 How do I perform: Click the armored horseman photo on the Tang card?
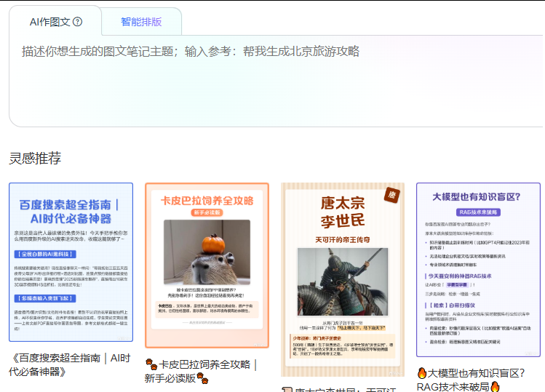[343, 282]
